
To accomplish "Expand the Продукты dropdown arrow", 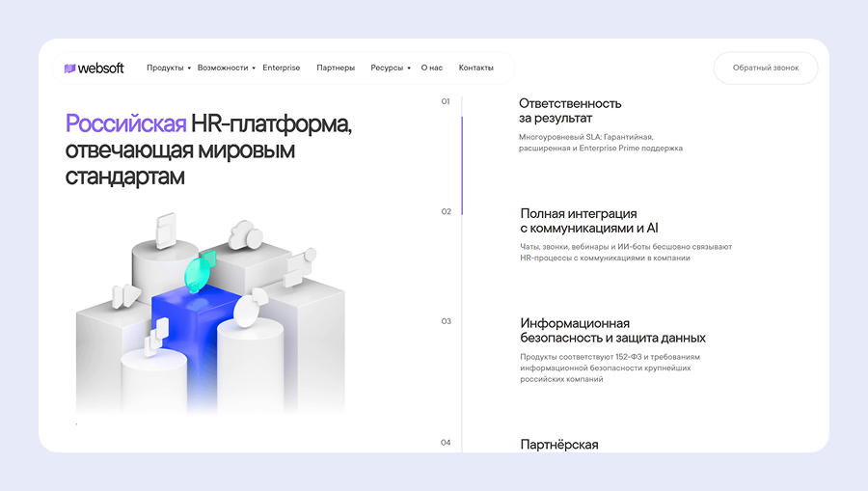I will tap(189, 68).
